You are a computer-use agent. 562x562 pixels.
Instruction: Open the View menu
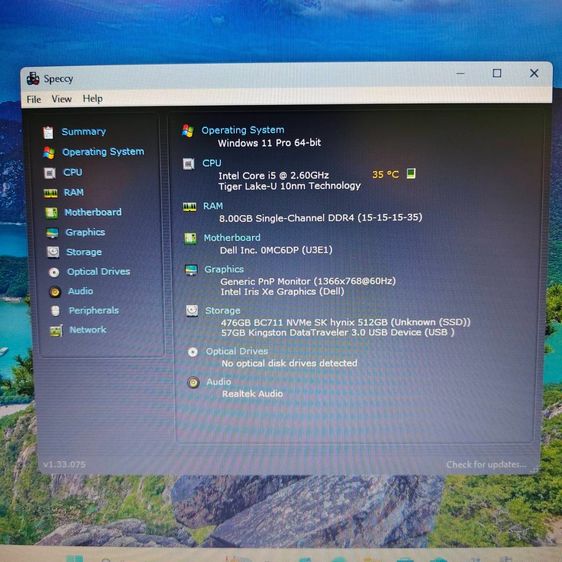[x=62, y=99]
